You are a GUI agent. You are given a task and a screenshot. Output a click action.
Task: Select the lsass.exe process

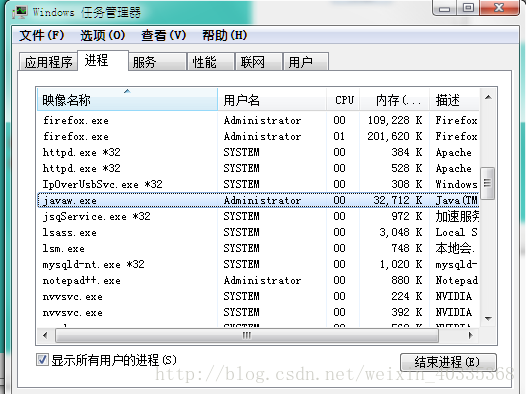(258, 232)
